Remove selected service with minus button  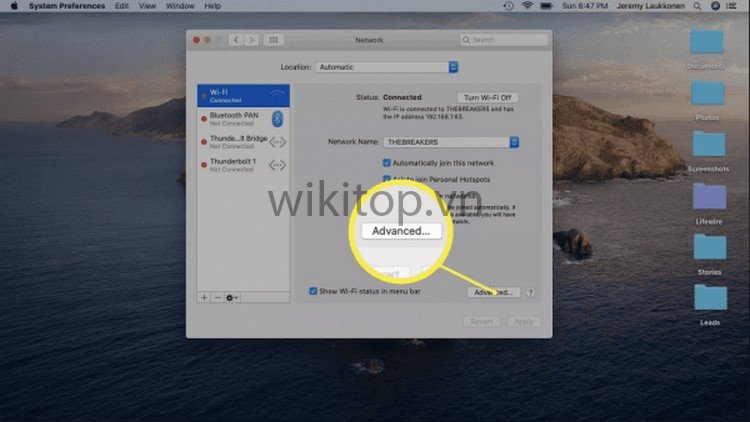coord(218,297)
